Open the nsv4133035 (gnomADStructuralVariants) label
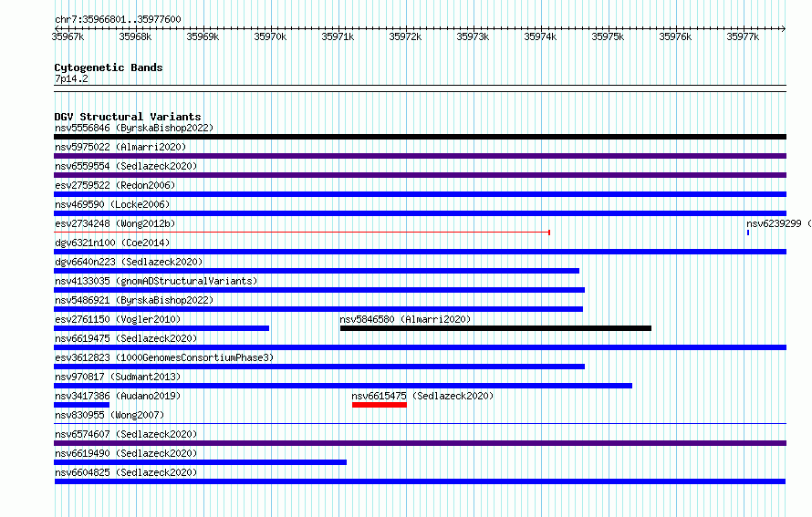This screenshot has width=812, height=517. click(x=156, y=281)
